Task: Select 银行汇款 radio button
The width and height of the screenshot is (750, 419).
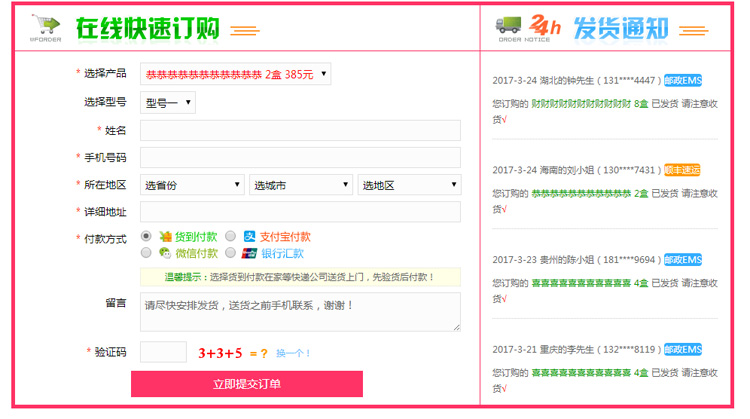Action: (x=231, y=253)
